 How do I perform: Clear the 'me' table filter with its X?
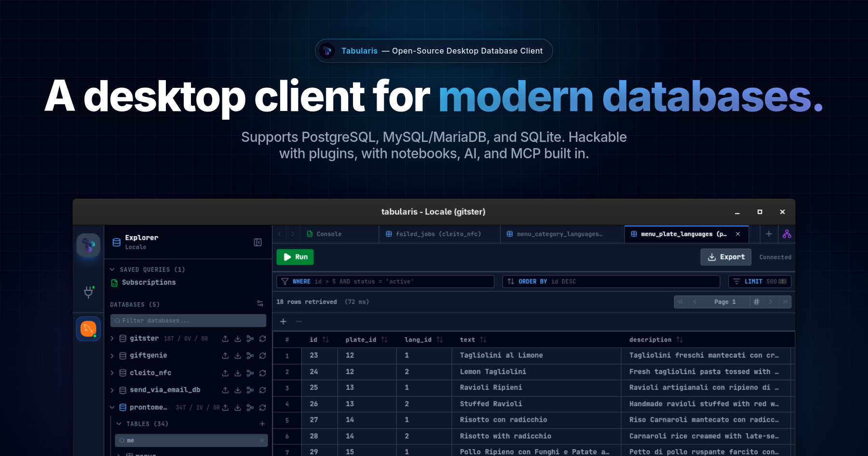[x=262, y=440]
